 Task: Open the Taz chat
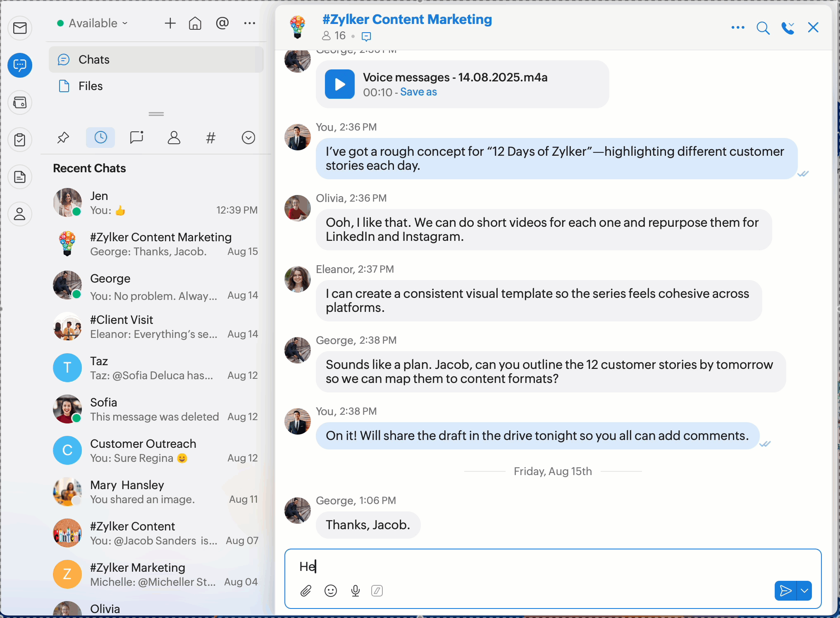point(156,368)
